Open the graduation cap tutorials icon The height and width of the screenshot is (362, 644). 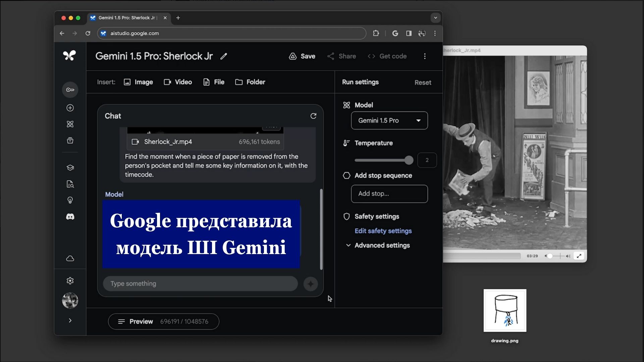click(70, 168)
